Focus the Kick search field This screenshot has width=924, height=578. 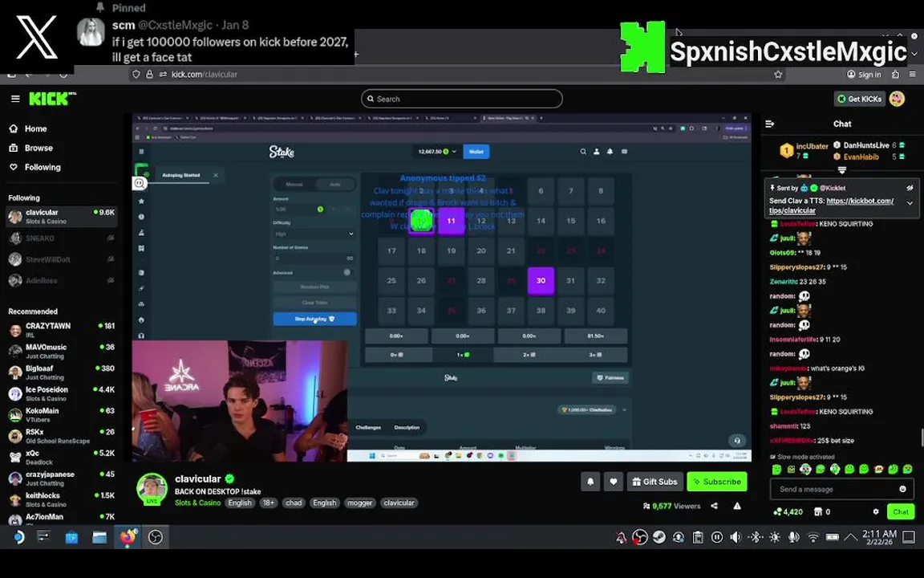461,99
